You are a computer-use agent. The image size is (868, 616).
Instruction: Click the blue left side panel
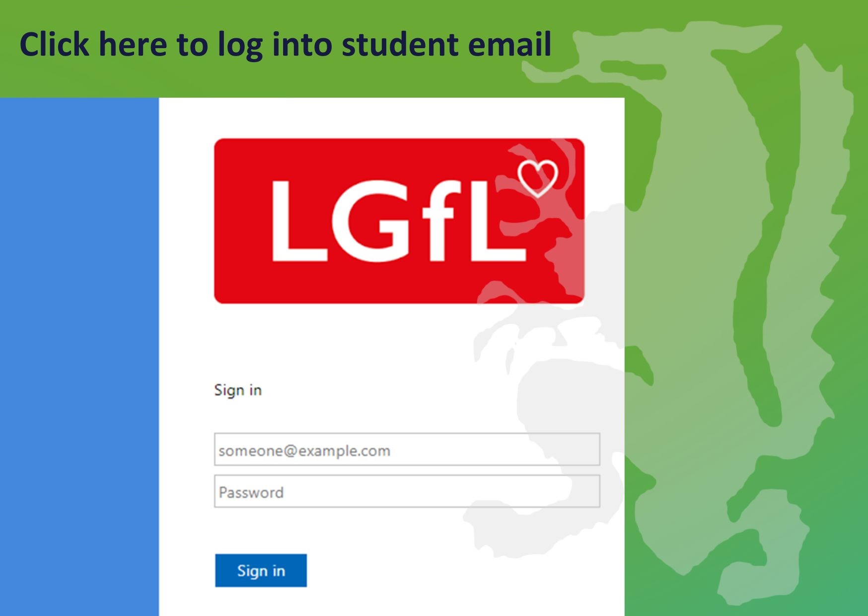click(x=79, y=357)
